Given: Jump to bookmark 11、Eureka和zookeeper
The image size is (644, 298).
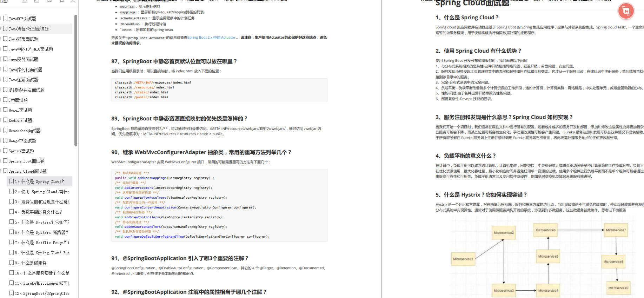Looking at the screenshot, I should (x=42, y=283).
